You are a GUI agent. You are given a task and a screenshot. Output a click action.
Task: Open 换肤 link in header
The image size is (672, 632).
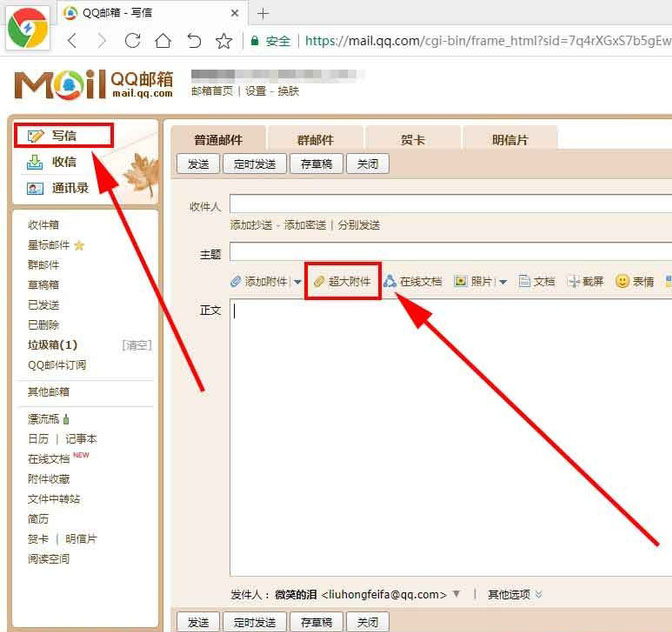(x=288, y=91)
